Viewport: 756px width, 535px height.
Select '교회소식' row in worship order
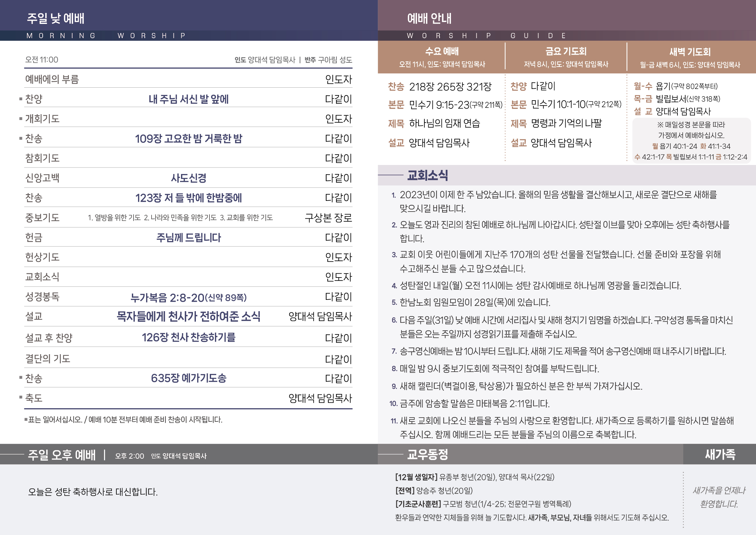pos(188,277)
